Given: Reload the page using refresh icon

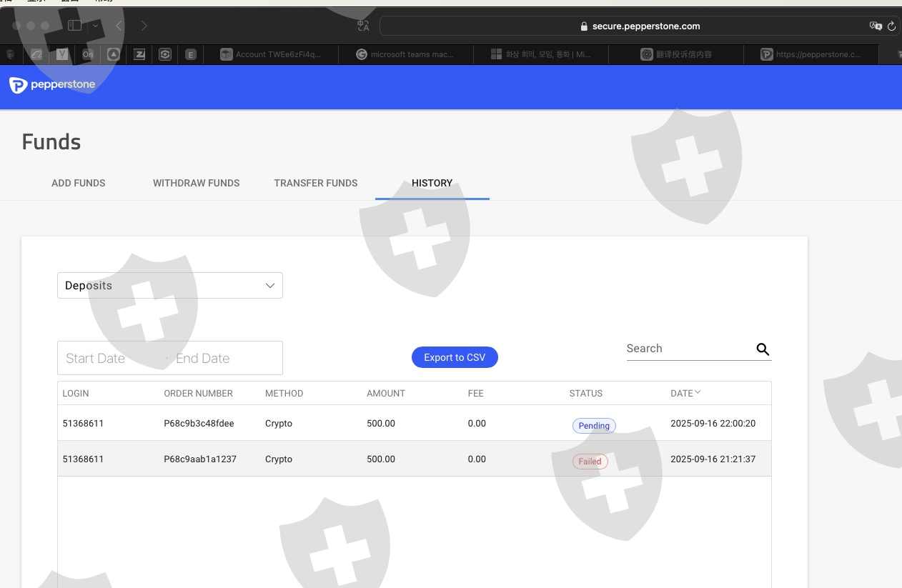Looking at the screenshot, I should tap(891, 26).
